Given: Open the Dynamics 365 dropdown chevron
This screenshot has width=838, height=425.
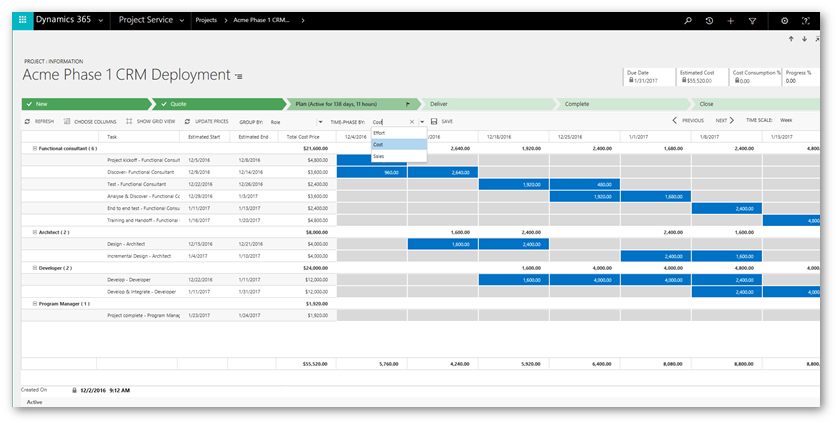Looking at the screenshot, I should tap(100, 21).
